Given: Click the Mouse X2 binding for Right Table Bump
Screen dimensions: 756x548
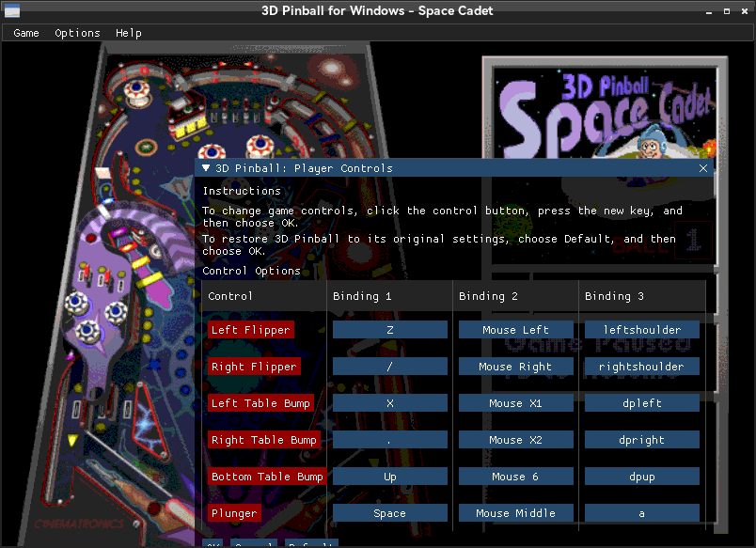Looking at the screenshot, I should tap(515, 440).
